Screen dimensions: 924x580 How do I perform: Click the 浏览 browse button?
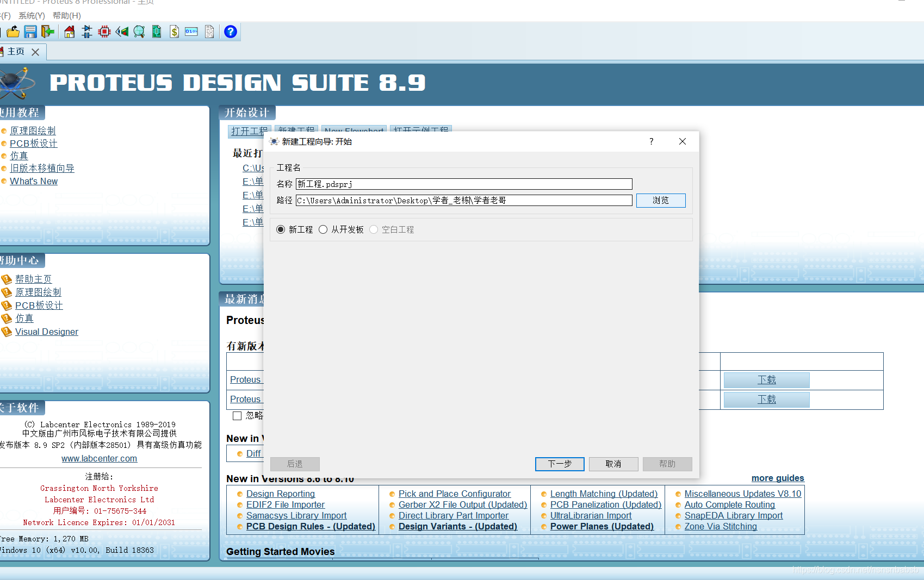coord(661,201)
